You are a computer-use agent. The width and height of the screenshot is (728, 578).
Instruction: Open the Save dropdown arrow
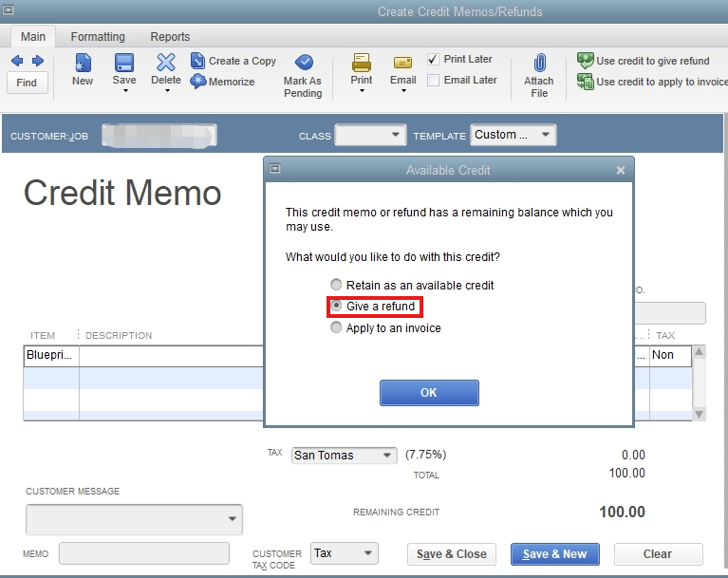[x=125, y=90]
